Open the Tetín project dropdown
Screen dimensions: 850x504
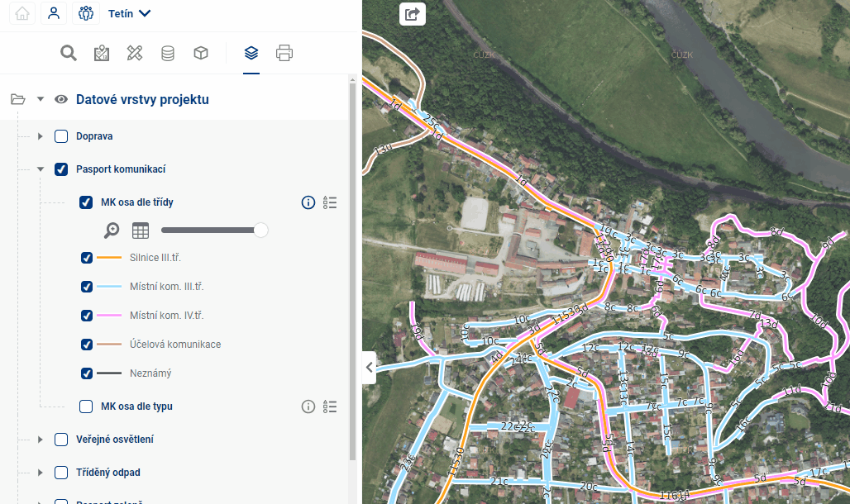click(129, 13)
